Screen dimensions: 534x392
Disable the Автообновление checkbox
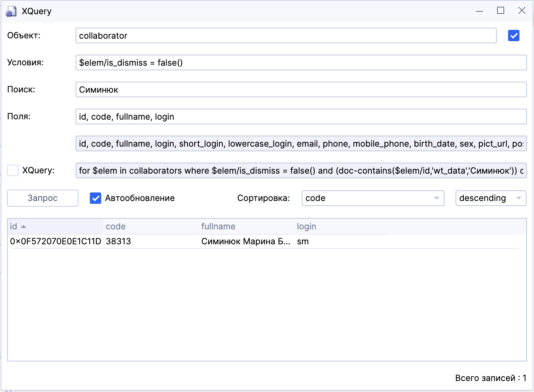(x=96, y=198)
